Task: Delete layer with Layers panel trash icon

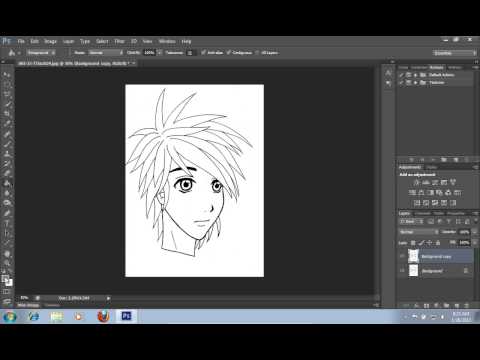Action: point(467,305)
